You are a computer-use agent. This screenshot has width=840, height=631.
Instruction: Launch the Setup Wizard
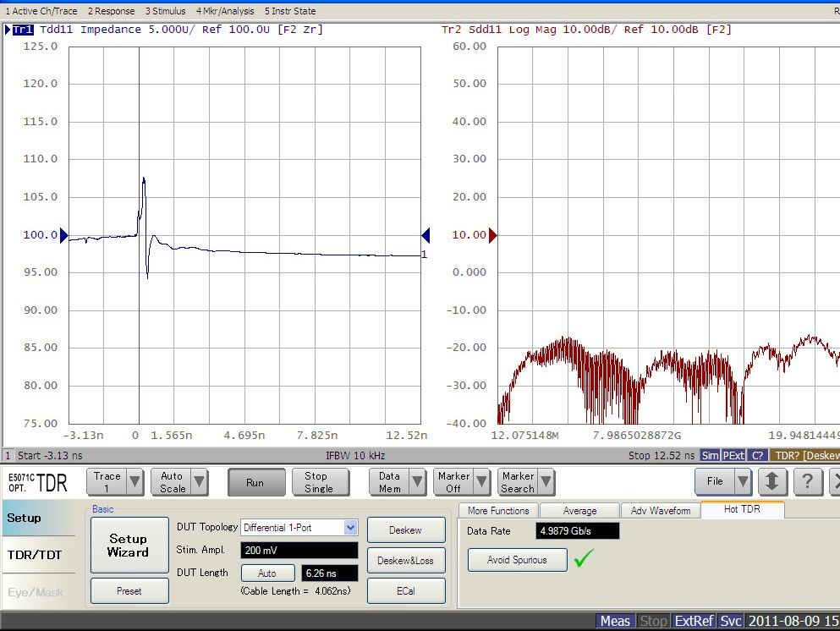pyautogui.click(x=129, y=546)
